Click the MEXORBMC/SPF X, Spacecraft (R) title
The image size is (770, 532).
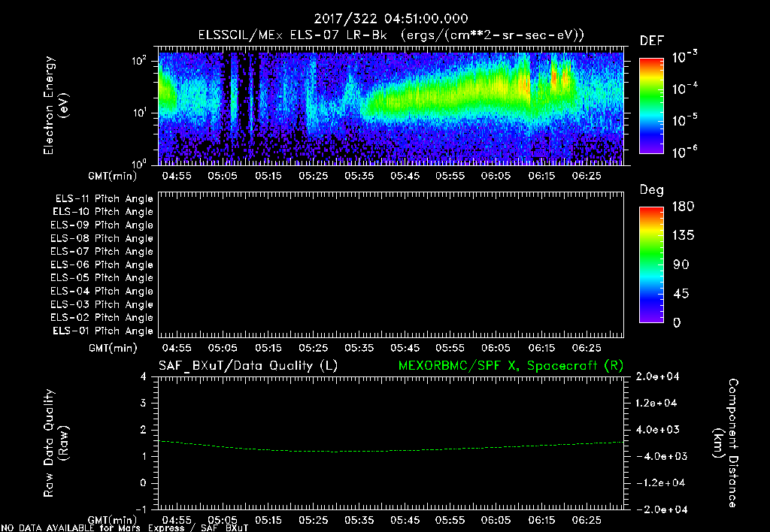511,366
